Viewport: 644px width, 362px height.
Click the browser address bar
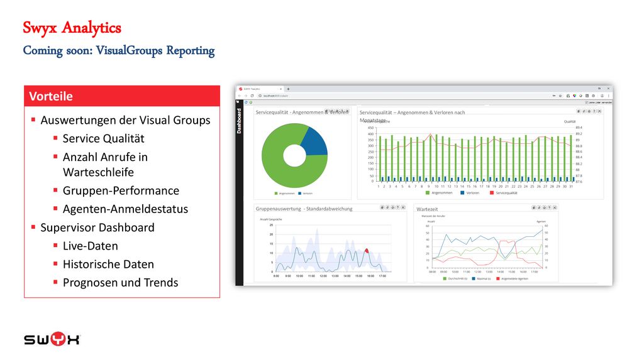(x=402, y=96)
